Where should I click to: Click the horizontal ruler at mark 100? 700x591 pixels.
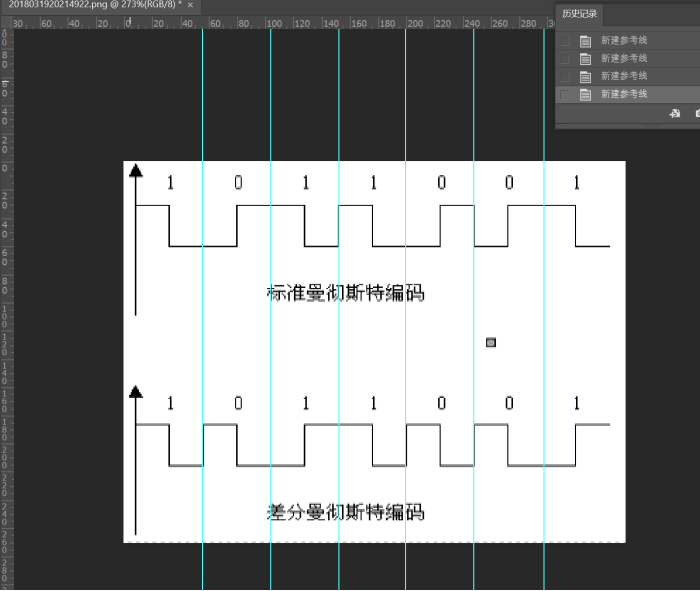274,24
